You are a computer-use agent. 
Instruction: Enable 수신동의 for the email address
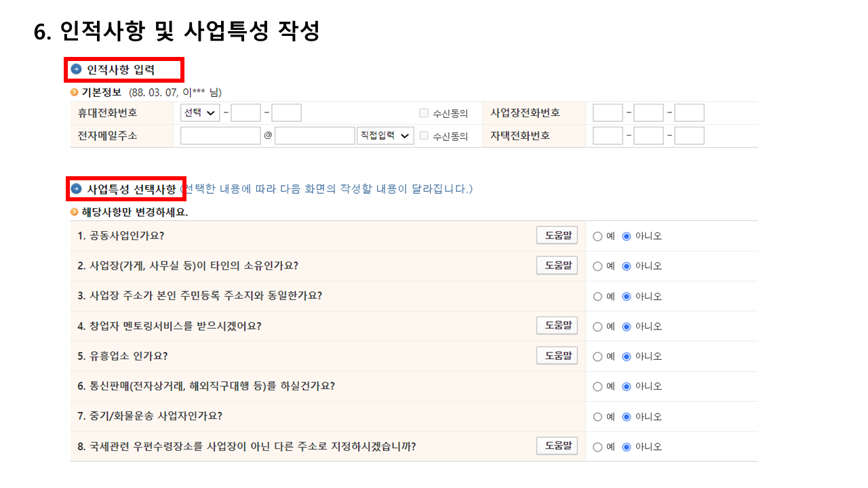pos(423,136)
